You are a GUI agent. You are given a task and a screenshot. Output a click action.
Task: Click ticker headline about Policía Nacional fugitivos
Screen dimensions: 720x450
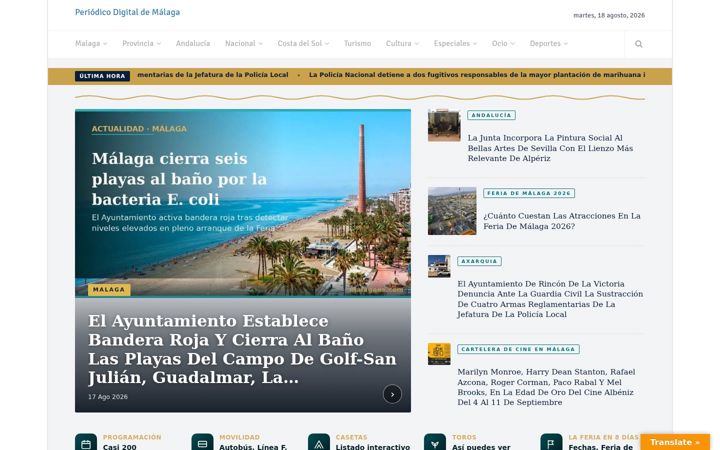[477, 75]
